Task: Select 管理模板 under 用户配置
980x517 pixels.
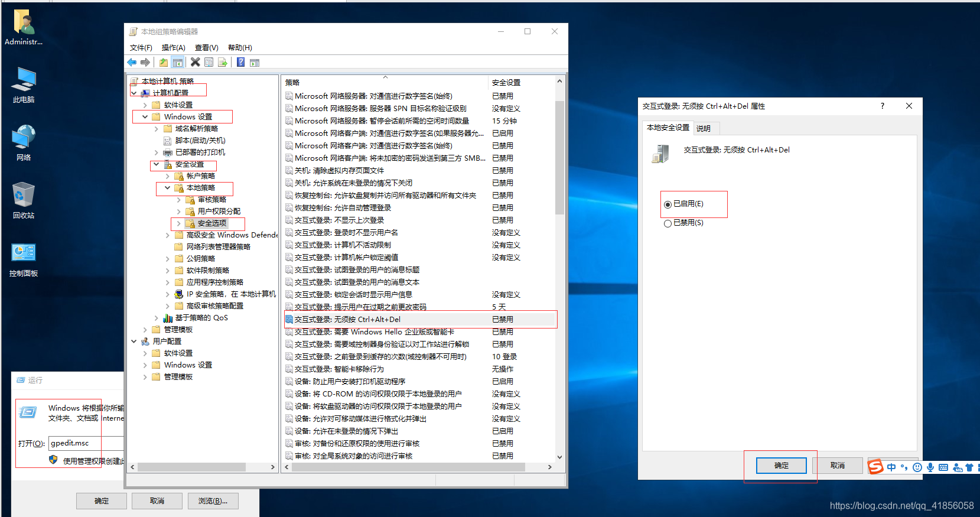Action: point(178,377)
